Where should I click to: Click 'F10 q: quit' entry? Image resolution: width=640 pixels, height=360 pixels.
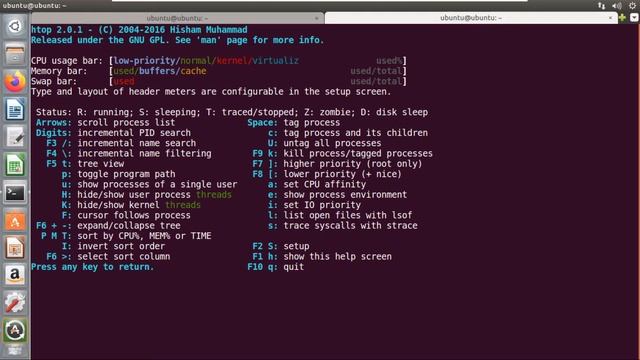276,267
